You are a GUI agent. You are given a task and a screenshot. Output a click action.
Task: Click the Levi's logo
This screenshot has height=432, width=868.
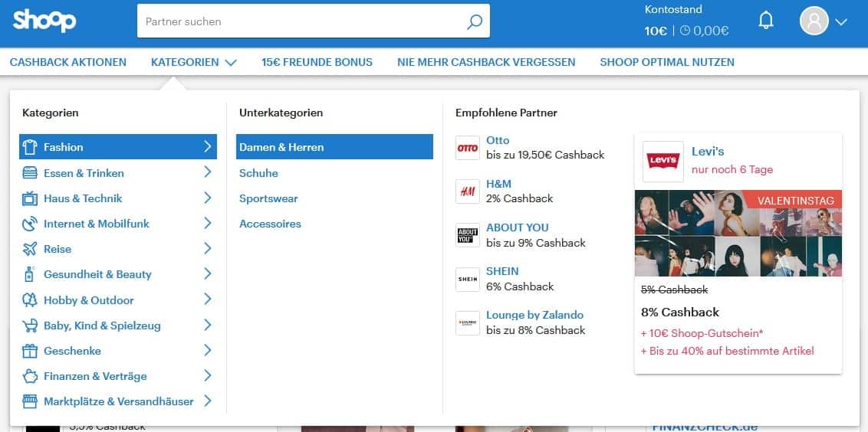point(663,162)
